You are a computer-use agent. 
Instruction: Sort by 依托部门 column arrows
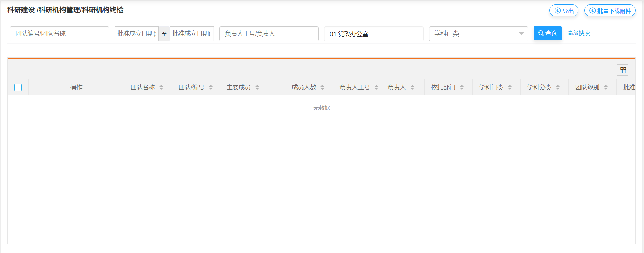[x=462, y=88]
